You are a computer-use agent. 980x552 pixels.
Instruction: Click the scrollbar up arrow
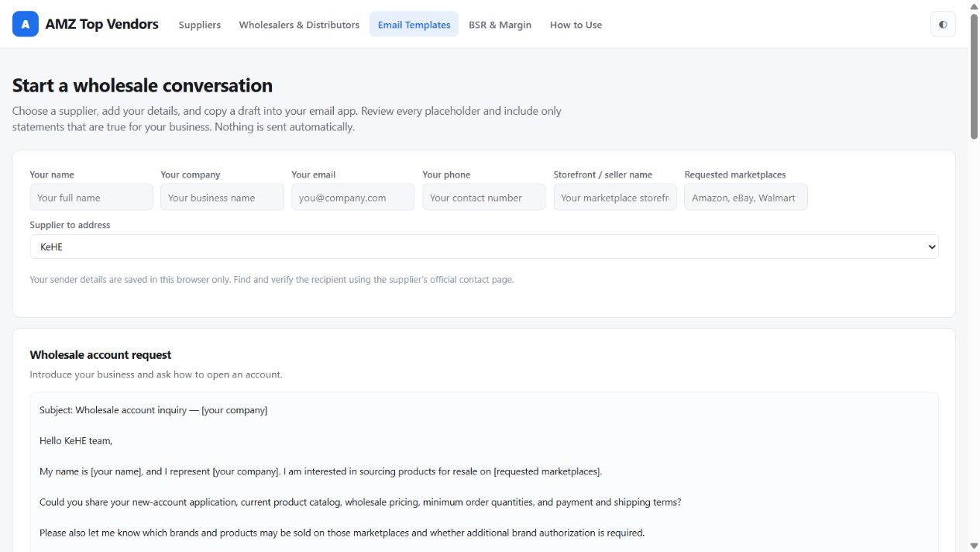pyautogui.click(x=974, y=6)
